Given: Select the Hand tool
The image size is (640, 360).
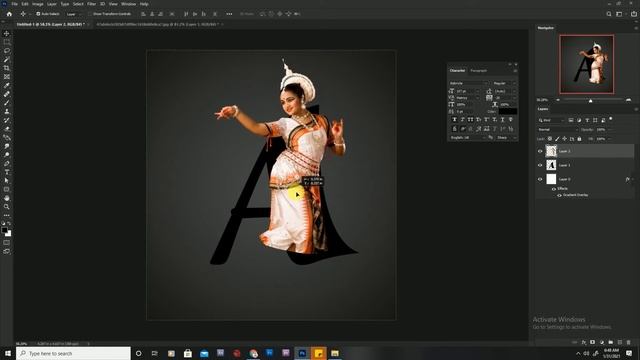Looking at the screenshot, I should point(7,198).
